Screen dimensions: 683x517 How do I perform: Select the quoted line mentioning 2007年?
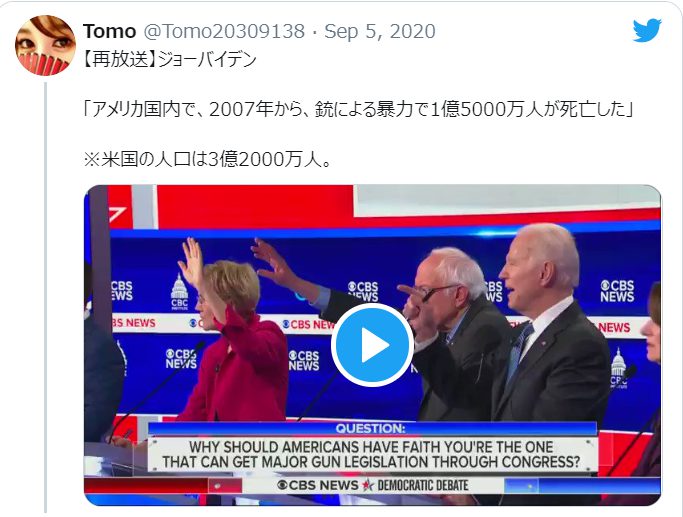[x=358, y=109]
